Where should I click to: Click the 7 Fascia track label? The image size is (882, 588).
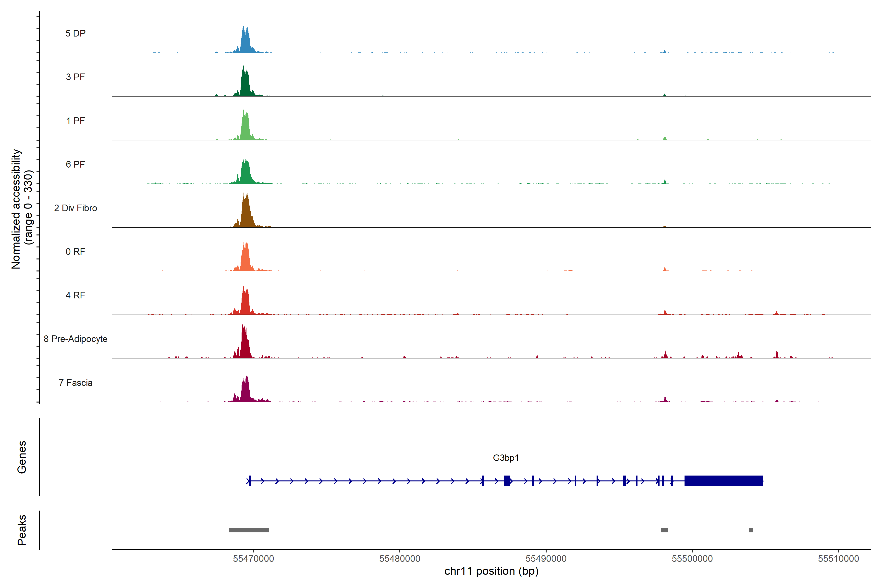[x=75, y=383]
